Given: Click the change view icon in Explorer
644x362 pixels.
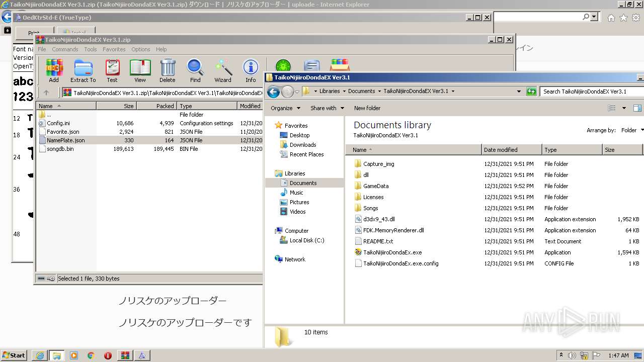Looking at the screenshot, I should click(612, 108).
